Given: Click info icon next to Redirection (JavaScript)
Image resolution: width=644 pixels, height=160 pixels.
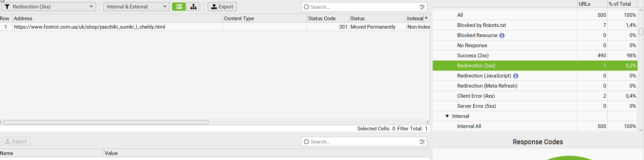Looking at the screenshot, I should point(515,76).
